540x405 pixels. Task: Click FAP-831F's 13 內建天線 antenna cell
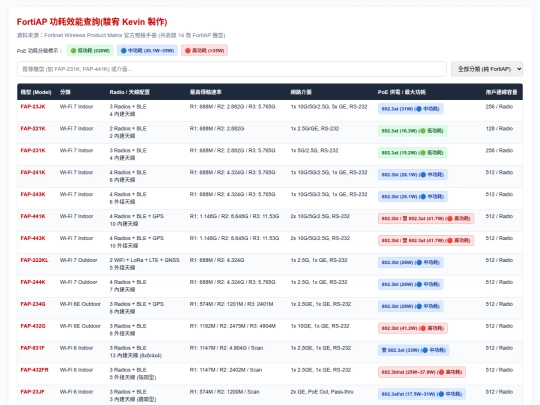[x=136, y=356]
